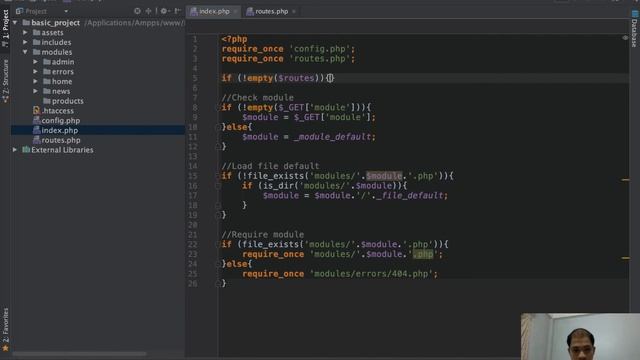
Task: Click the scroll-from-source target icon in Project header
Action: pos(137,11)
